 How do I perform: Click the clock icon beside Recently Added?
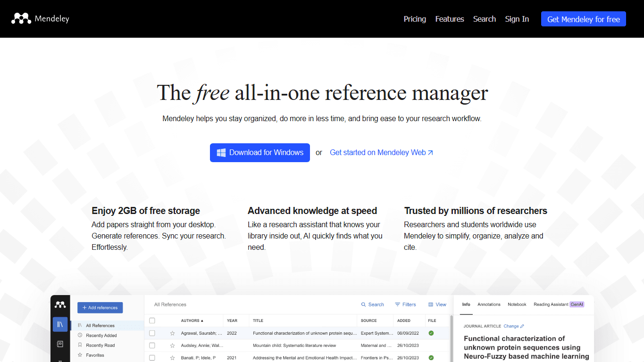coord(80,335)
